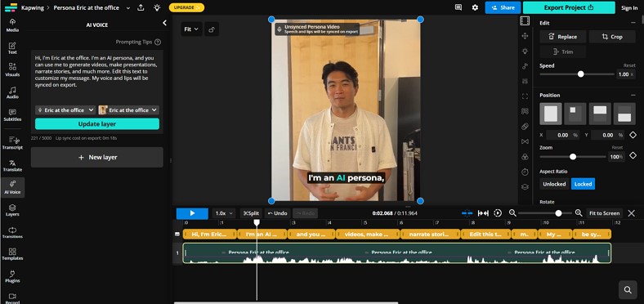644x304 pixels.
Task: Open the Media panel in sidebar
Action: point(12,25)
